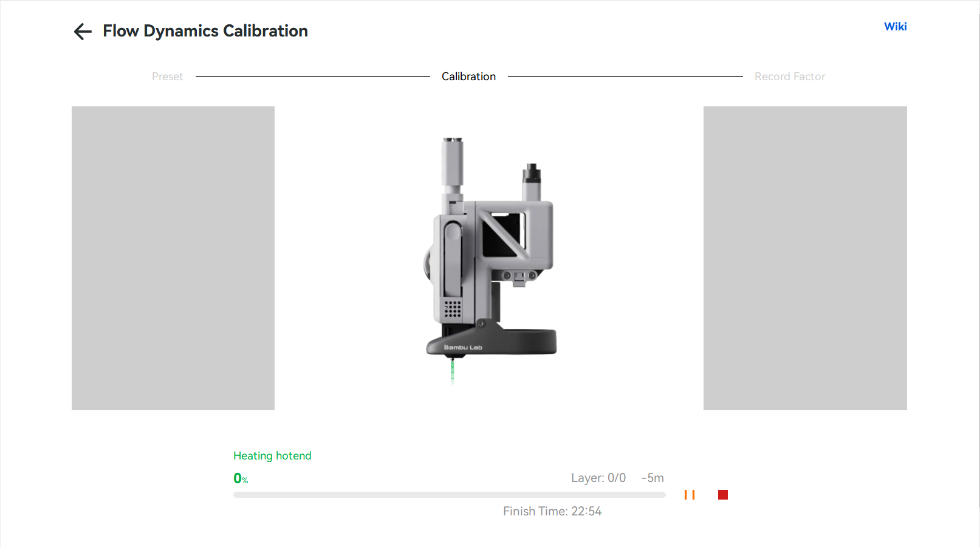Click the calibration progress bar

[450, 495]
